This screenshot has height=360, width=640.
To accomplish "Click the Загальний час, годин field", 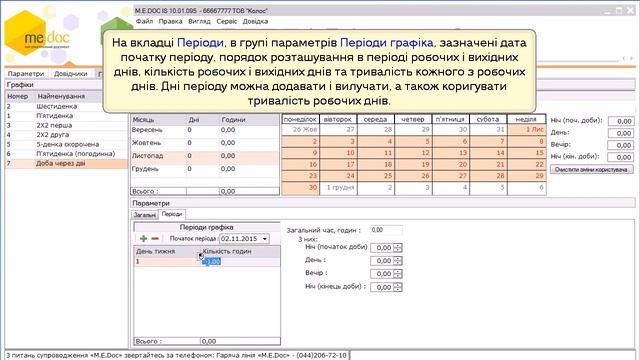I will pyautogui.click(x=386, y=230).
